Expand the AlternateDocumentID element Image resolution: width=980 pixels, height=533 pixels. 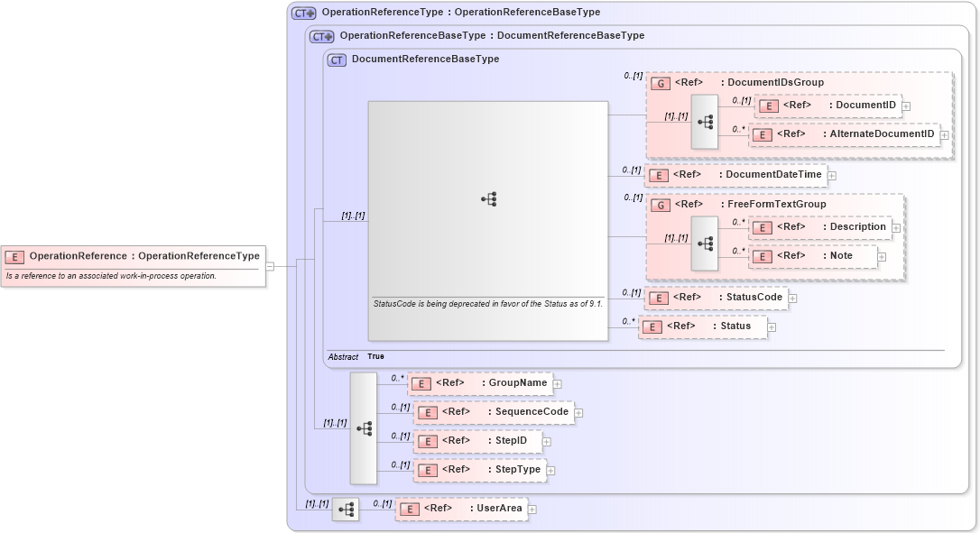(944, 134)
